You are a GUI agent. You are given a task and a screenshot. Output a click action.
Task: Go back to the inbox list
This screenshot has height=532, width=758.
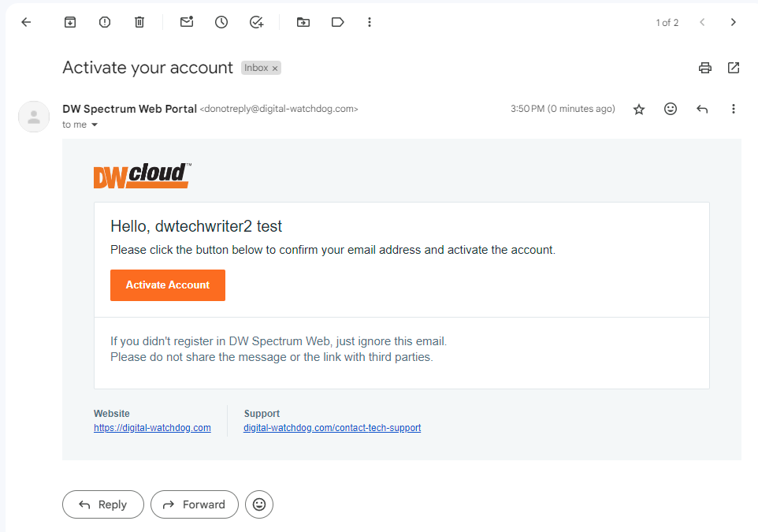point(26,22)
